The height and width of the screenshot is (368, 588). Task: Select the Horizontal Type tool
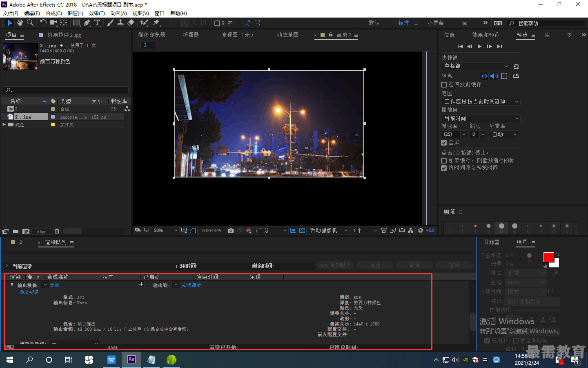pyautogui.click(x=97, y=23)
